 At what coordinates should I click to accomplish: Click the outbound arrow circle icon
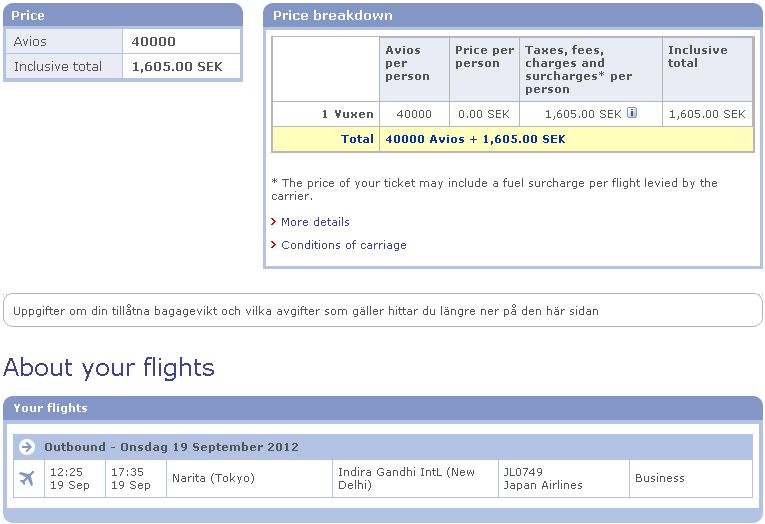tap(27, 447)
